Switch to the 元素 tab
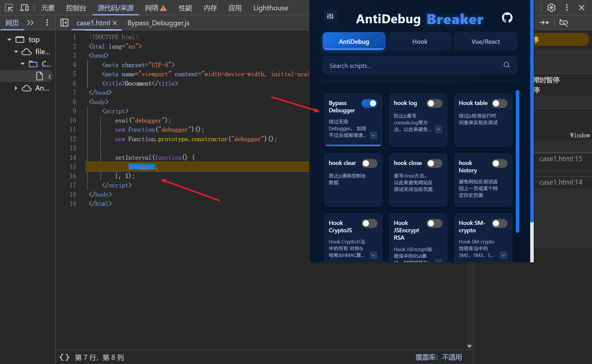592x364 pixels. click(x=48, y=8)
